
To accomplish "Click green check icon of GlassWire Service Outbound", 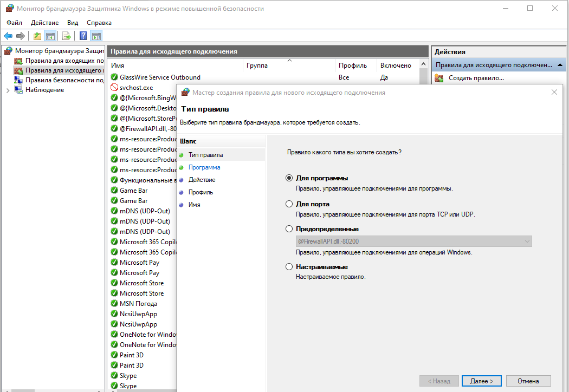I will click(x=114, y=77).
